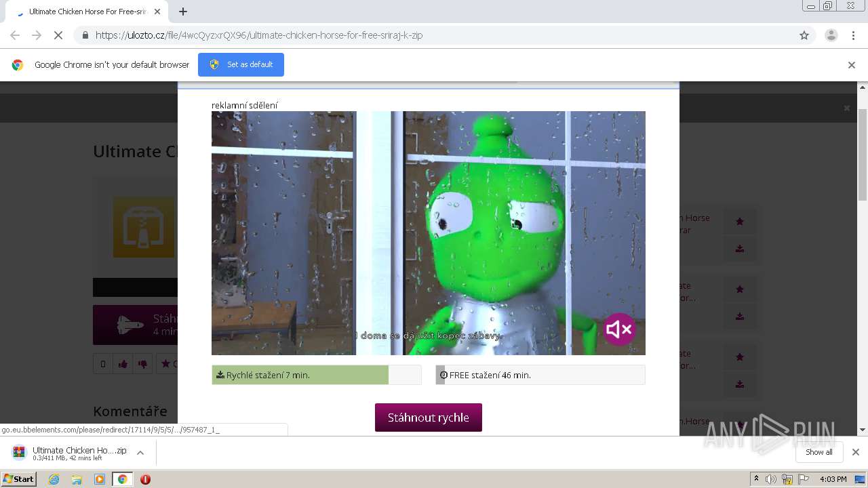The height and width of the screenshot is (488, 868).
Task: Open the volume speaker tray icon
Action: click(771, 479)
